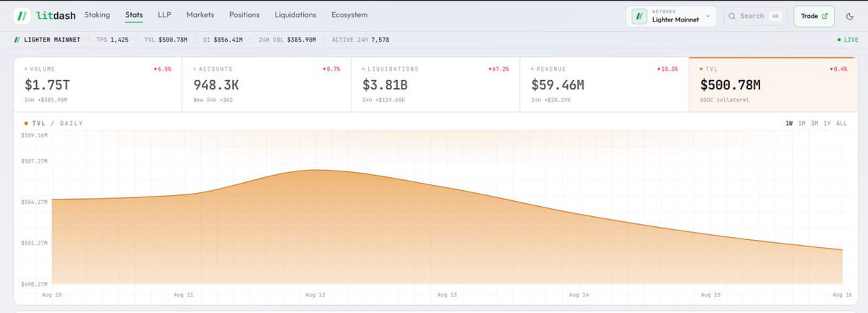868x313 pixels.
Task: Click the 67.2% liquidations change badge
Action: coord(498,69)
